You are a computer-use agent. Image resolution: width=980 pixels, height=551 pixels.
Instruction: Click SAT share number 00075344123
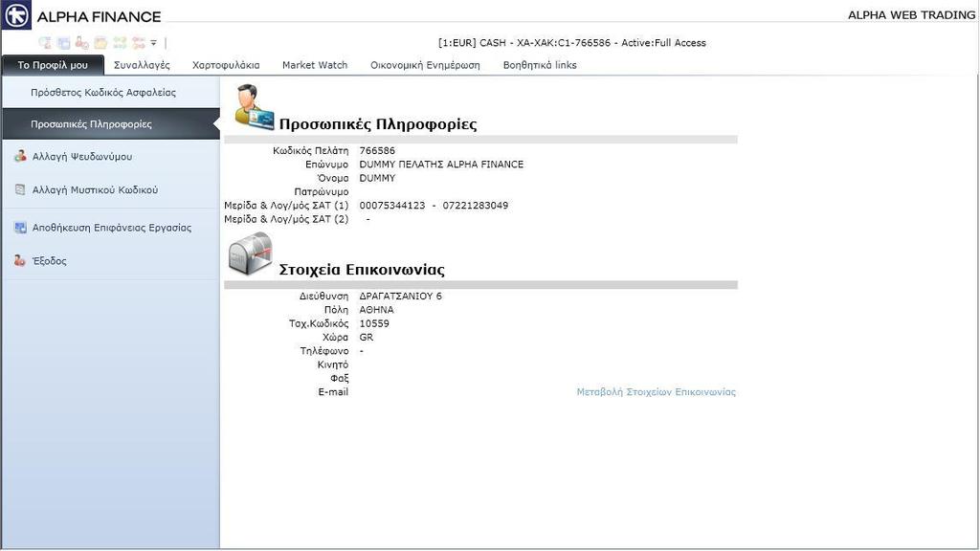pos(391,206)
